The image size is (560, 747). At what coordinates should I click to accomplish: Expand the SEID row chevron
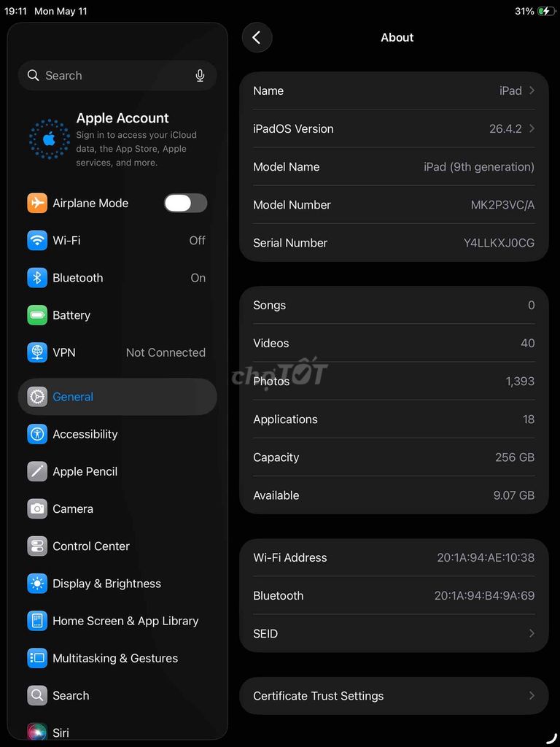pos(532,634)
